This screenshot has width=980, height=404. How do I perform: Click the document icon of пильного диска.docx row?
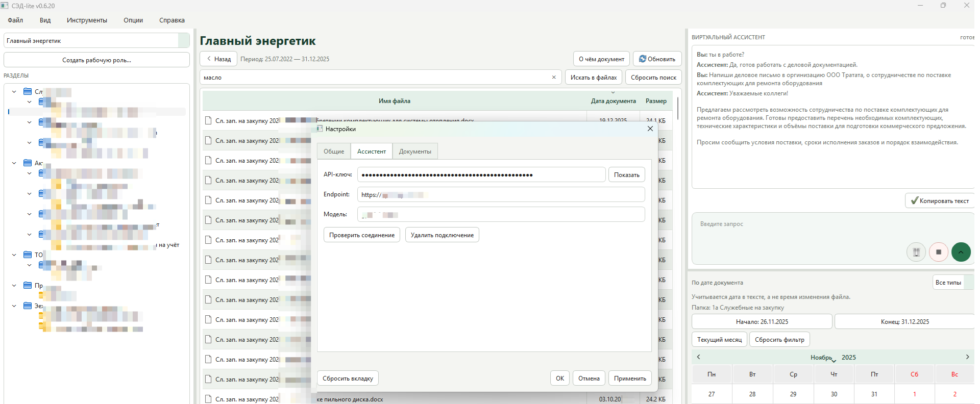[208, 399]
